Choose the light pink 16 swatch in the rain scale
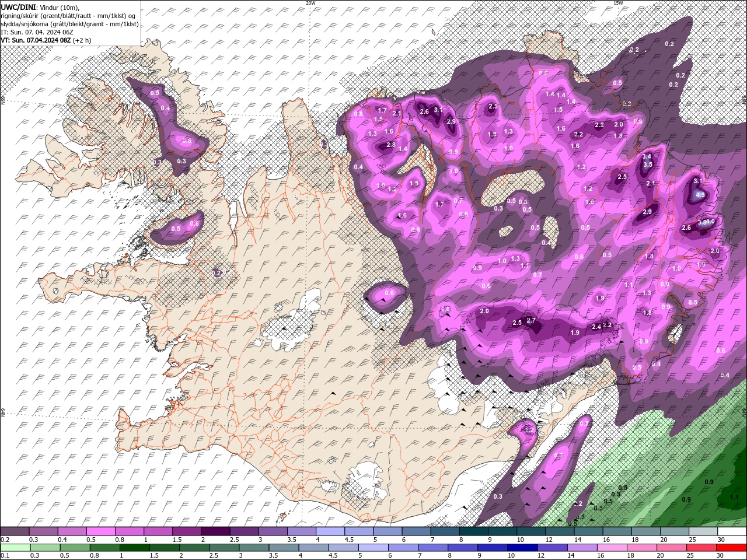The height and width of the screenshot is (560, 747). [x=611, y=548]
